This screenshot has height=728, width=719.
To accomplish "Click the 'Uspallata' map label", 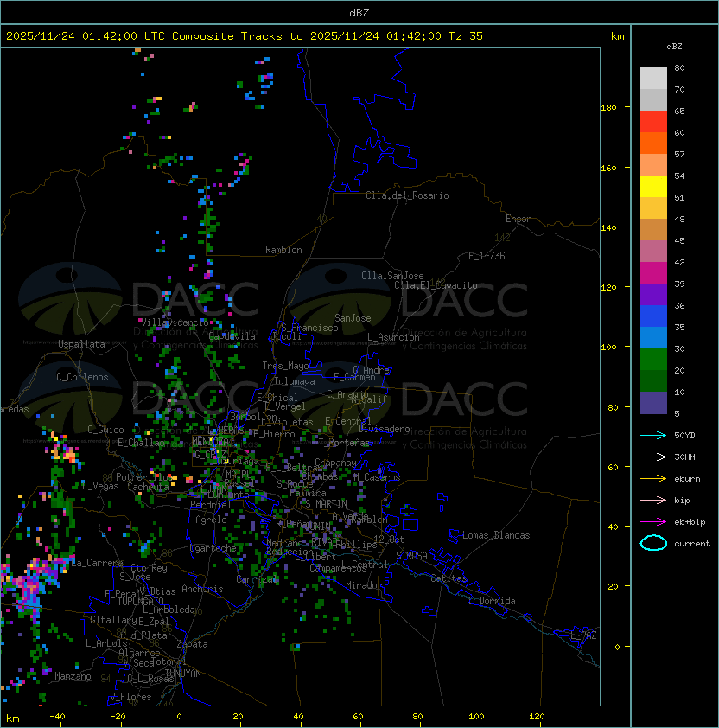I will pos(81,344).
